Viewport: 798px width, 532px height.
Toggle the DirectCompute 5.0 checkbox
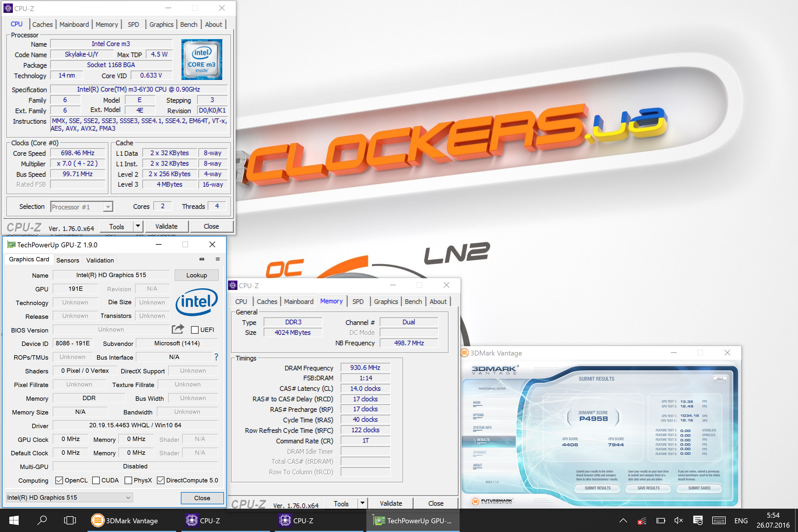pos(161,480)
